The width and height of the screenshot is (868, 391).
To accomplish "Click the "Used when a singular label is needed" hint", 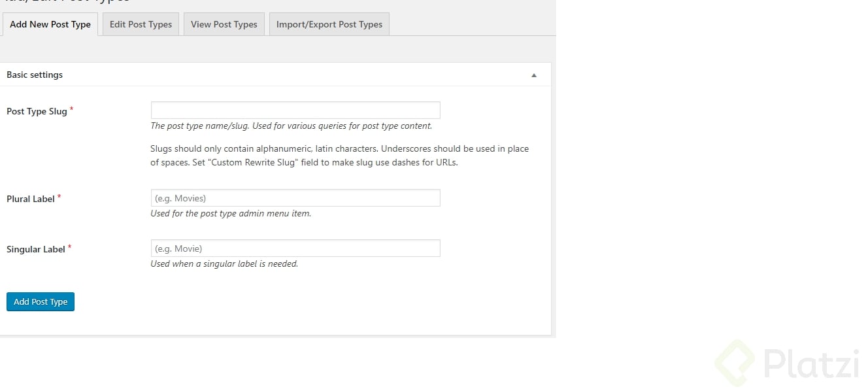I will pos(224,263).
